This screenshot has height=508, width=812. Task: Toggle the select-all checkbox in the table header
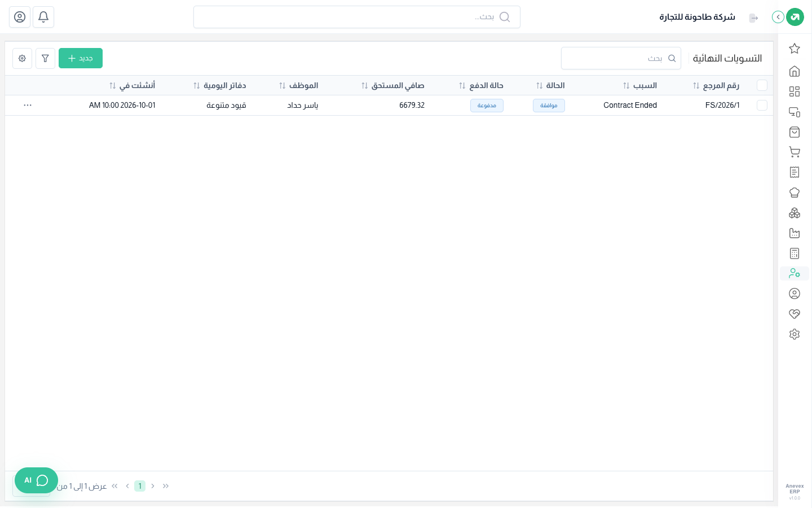coord(762,85)
